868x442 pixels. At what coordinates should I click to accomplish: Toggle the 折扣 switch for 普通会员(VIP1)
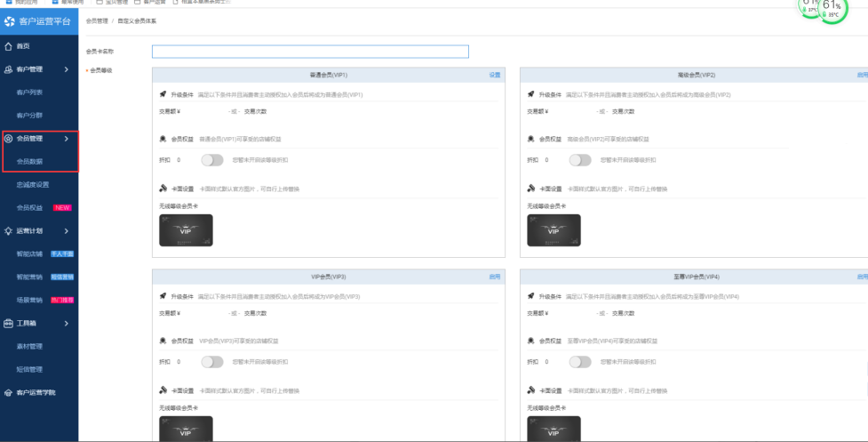[212, 160]
